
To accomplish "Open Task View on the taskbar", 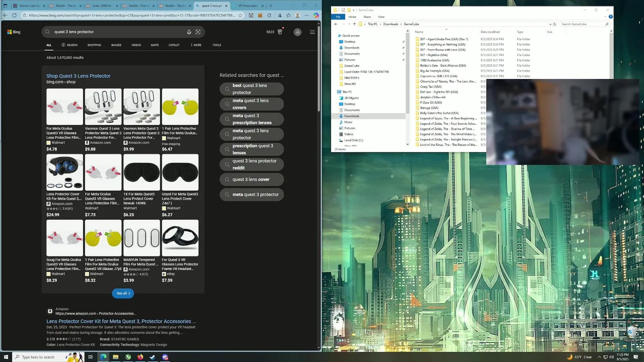I will [x=91, y=357].
